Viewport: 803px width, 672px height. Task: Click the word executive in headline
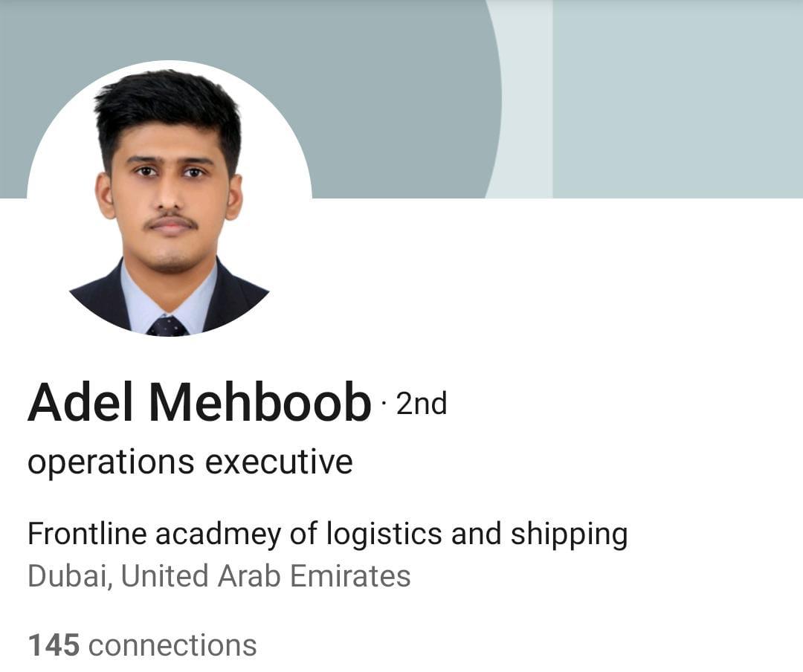(x=279, y=462)
